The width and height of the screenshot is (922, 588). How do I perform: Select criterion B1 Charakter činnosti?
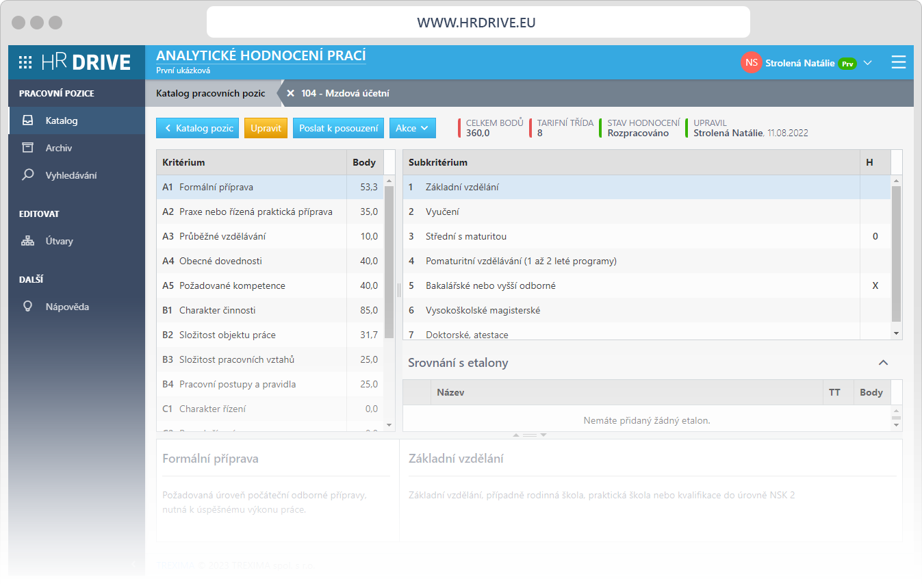pos(217,310)
